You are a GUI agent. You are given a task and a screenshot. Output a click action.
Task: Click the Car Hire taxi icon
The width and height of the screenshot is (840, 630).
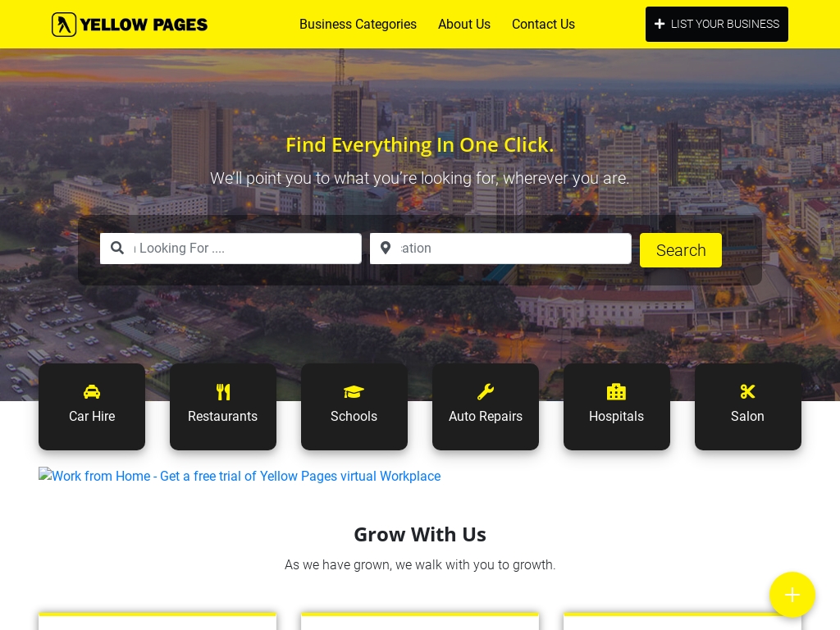pyautogui.click(x=92, y=392)
